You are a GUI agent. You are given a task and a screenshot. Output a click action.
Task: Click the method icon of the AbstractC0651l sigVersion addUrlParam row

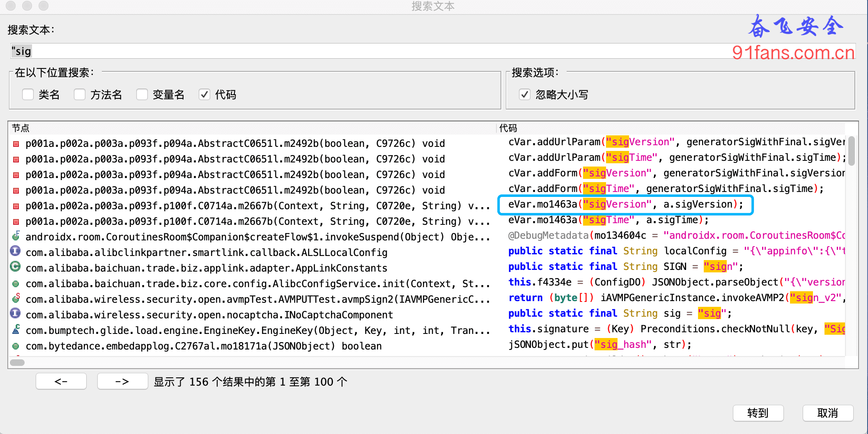[16, 144]
